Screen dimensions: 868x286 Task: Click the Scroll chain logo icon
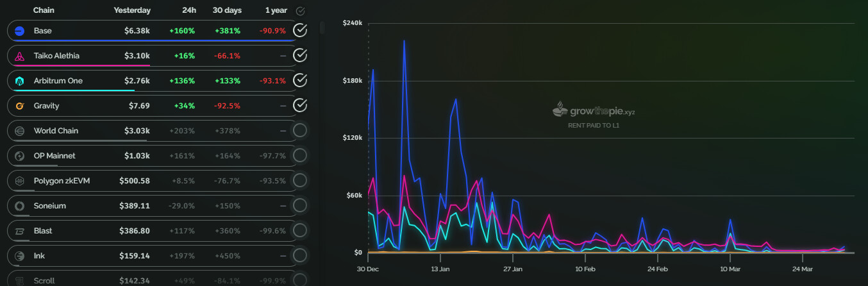[x=20, y=280]
